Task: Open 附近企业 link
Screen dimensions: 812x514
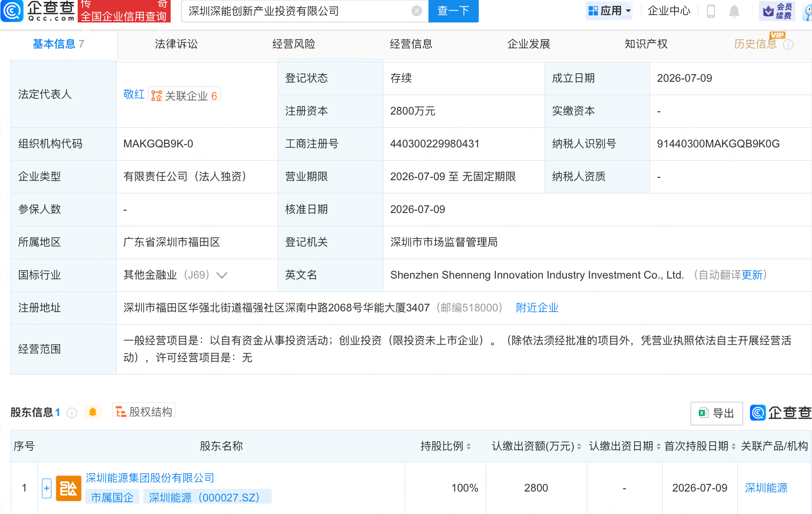Action: click(537, 308)
